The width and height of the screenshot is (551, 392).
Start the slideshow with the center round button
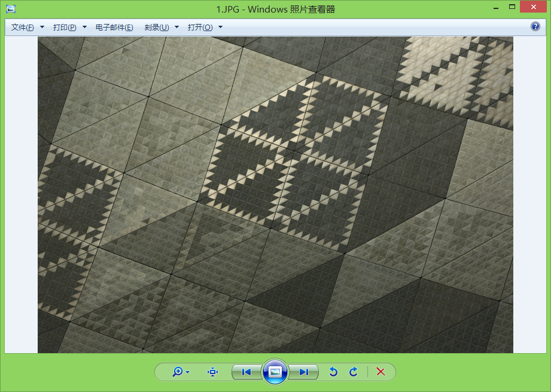(x=275, y=372)
